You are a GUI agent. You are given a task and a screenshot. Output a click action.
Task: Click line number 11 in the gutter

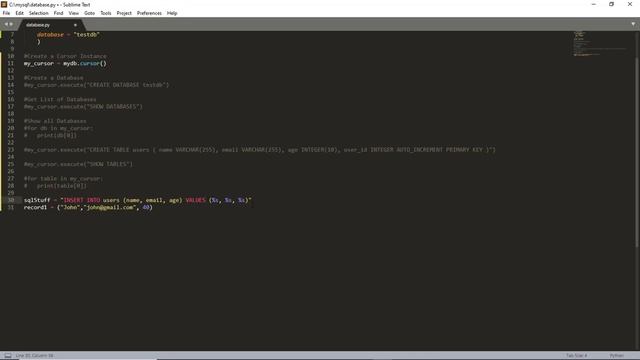[x=11, y=63]
